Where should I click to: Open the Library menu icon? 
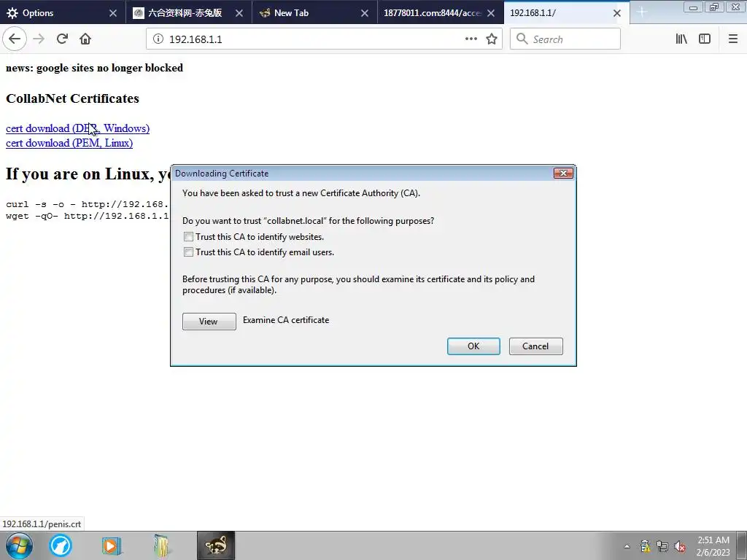[681, 39]
